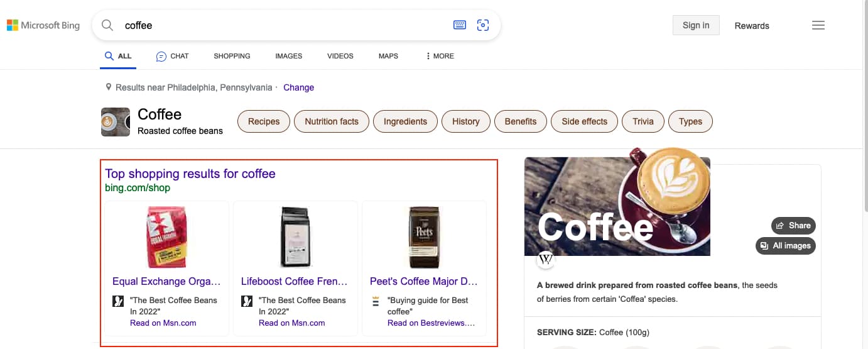Click BestReviews icon under Peet's Coffee card
Viewport: 868px width, 349px height.
pos(376,301)
